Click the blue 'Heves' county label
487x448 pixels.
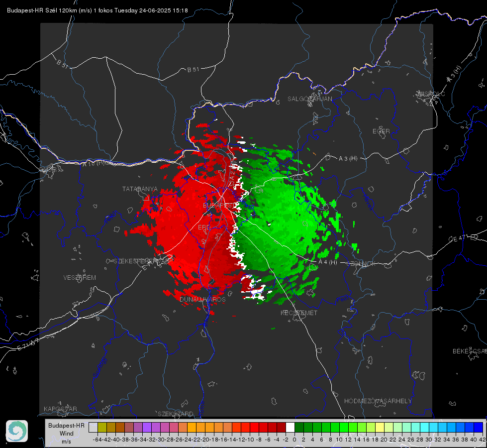368,202
